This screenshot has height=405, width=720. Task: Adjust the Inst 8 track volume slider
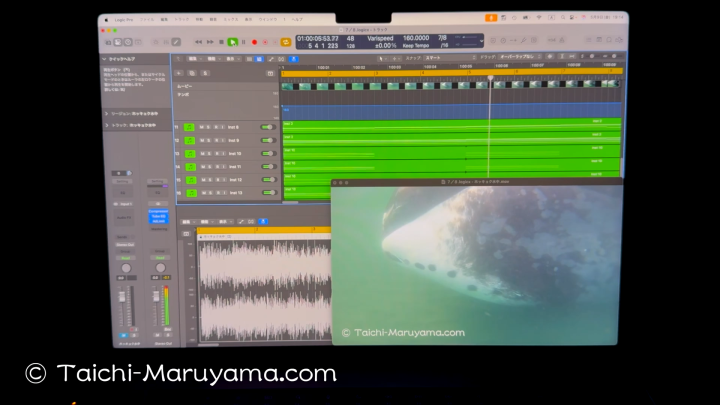[268, 127]
